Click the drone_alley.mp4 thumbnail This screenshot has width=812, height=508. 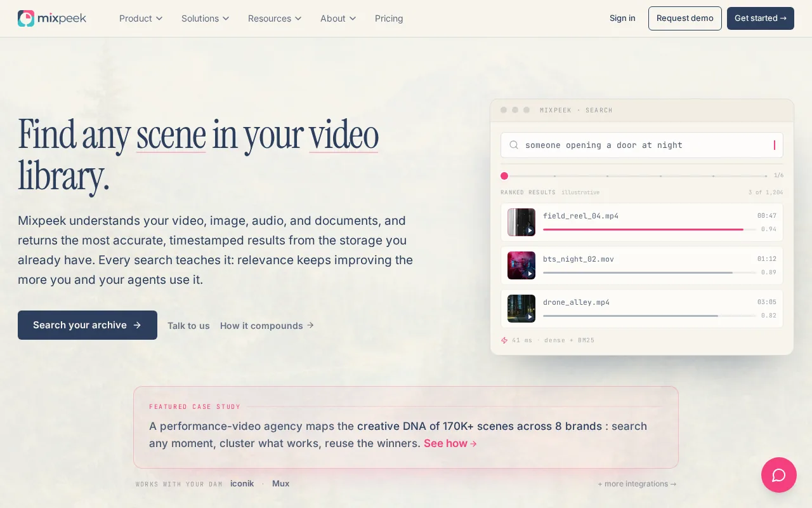click(x=521, y=309)
